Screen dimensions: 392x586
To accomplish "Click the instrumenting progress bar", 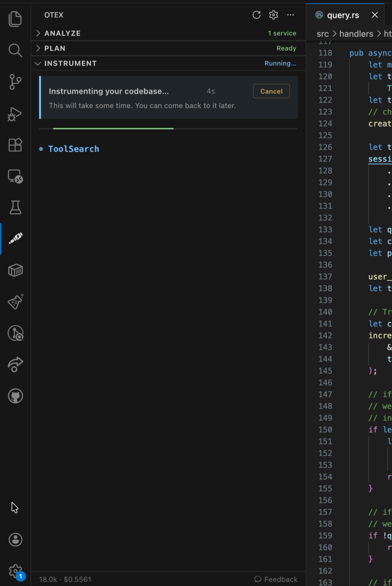I will [x=168, y=129].
